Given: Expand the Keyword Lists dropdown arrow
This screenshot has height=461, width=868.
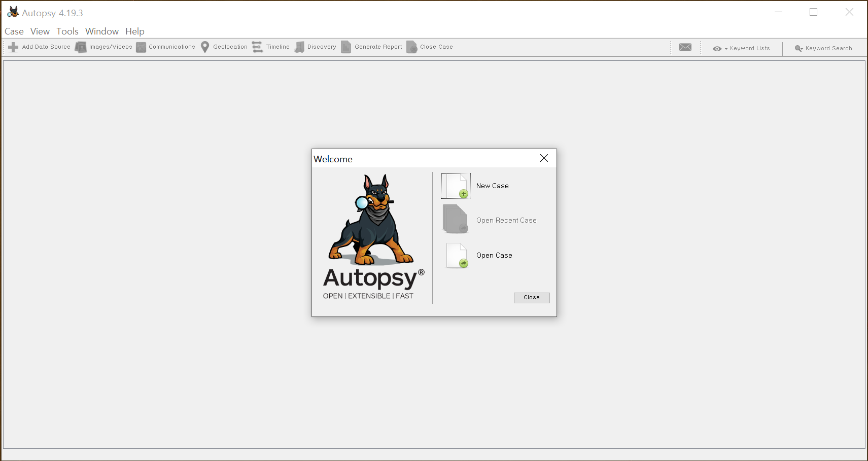Looking at the screenshot, I should (x=726, y=49).
